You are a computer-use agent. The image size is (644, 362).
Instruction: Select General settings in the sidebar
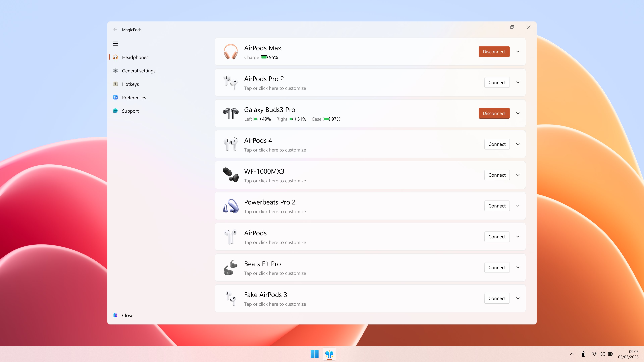pos(139,71)
